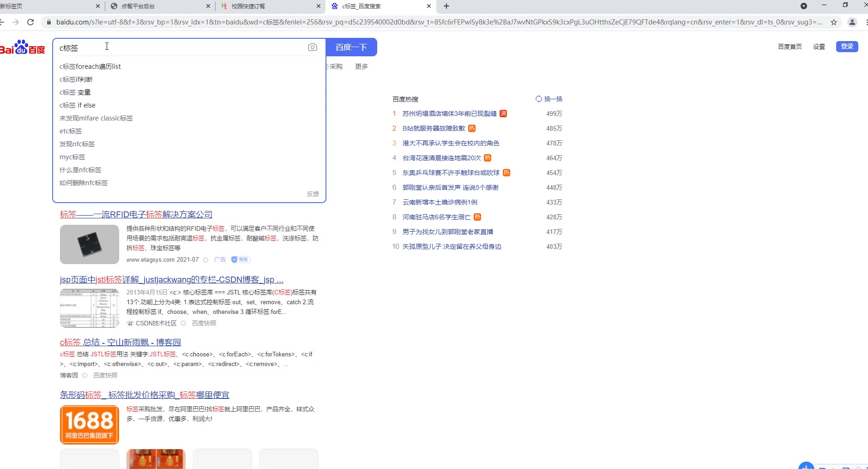Open the JSTL table thumbnail image
Screen dimensions: 868x469
point(90,308)
